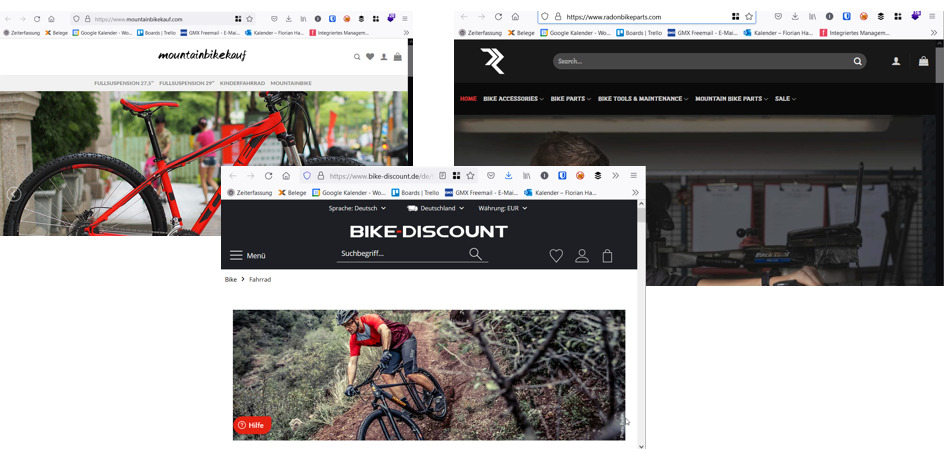This screenshot has width=952, height=449.
Task: Open cart bag icon on radonbikeparts site
Action: point(923,61)
